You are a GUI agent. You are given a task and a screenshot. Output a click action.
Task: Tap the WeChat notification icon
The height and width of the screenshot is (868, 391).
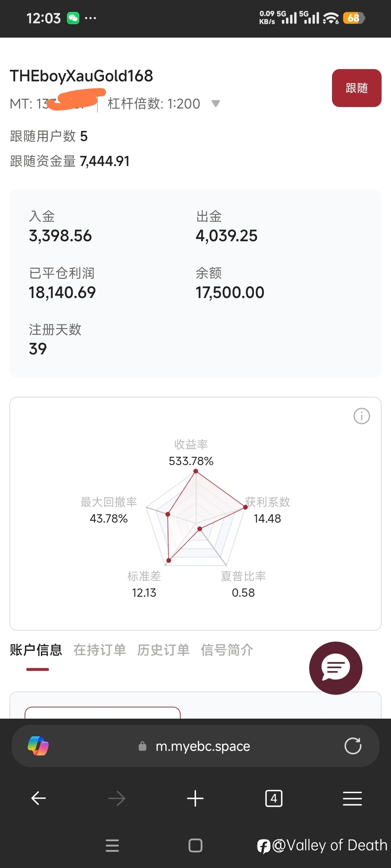pos(73,18)
